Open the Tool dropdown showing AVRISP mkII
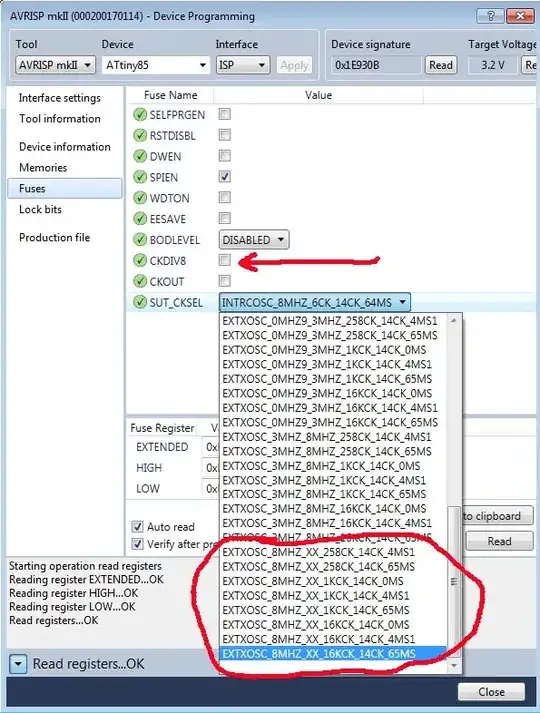 (x=55, y=65)
